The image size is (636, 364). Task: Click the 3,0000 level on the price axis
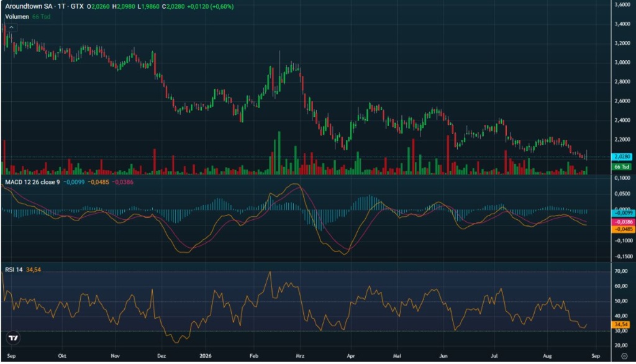[622, 63]
